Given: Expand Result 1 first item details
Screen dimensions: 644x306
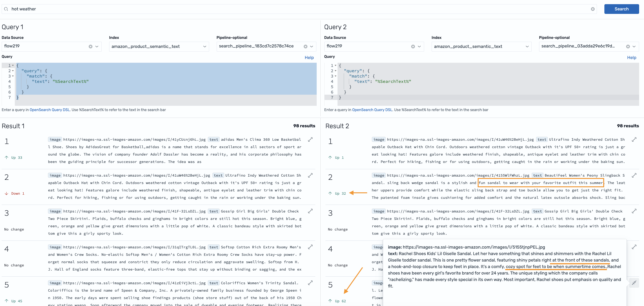Looking at the screenshot, I should tap(310, 139).
